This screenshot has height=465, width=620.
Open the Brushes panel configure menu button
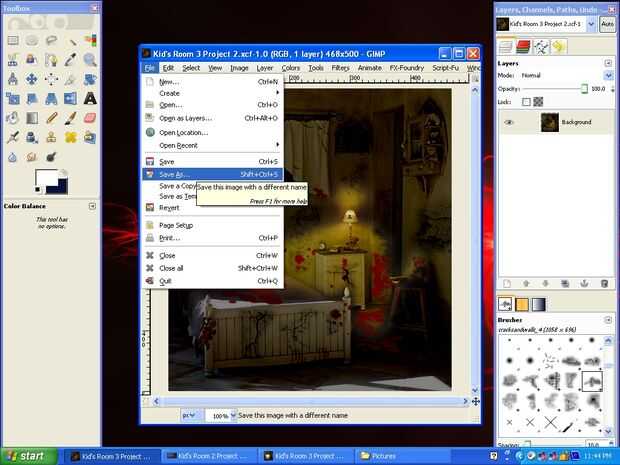click(x=608, y=319)
